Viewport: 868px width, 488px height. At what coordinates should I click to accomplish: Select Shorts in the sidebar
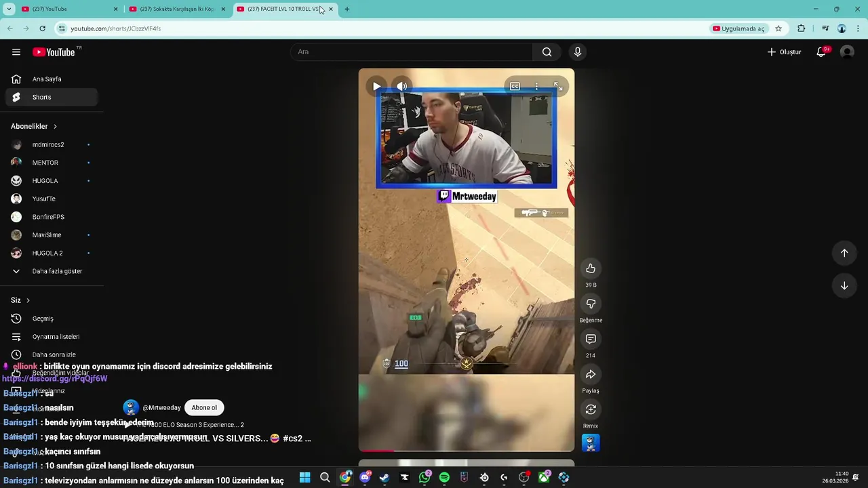point(52,97)
